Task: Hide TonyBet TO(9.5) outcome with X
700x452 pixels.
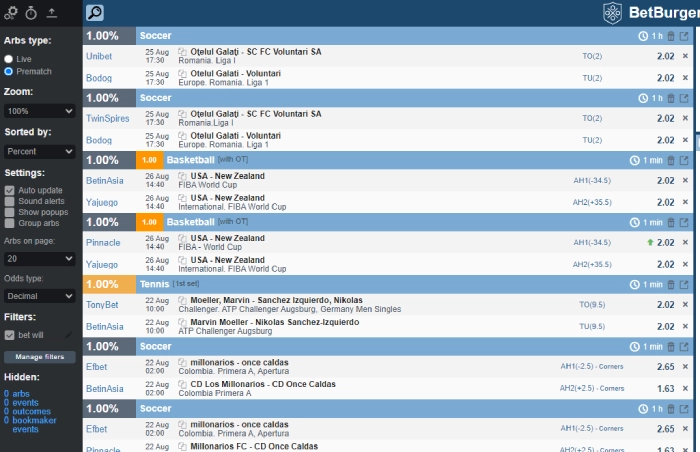Action: pos(685,304)
